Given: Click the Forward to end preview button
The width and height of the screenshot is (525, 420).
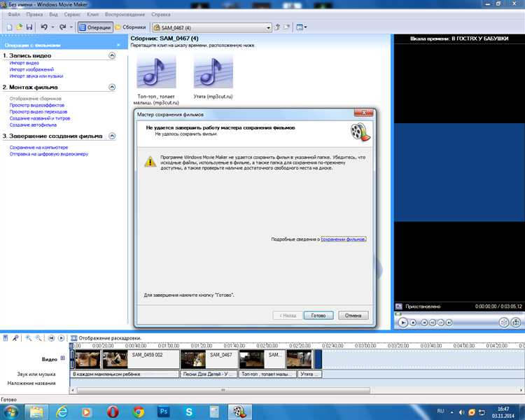Looking at the screenshot, I should coord(449,323).
